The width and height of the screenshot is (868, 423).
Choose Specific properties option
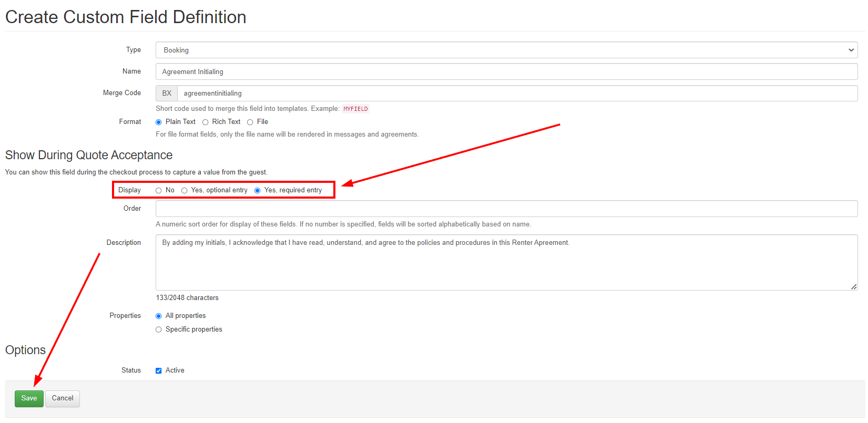point(159,329)
